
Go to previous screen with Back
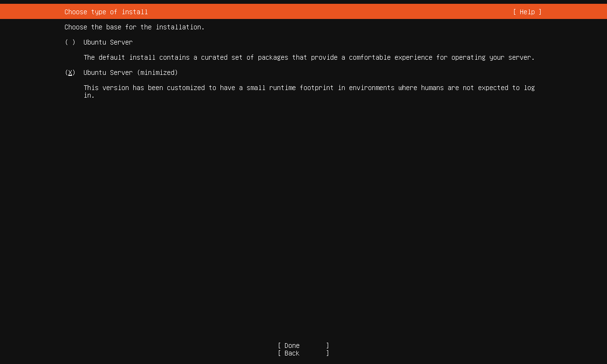click(x=303, y=353)
